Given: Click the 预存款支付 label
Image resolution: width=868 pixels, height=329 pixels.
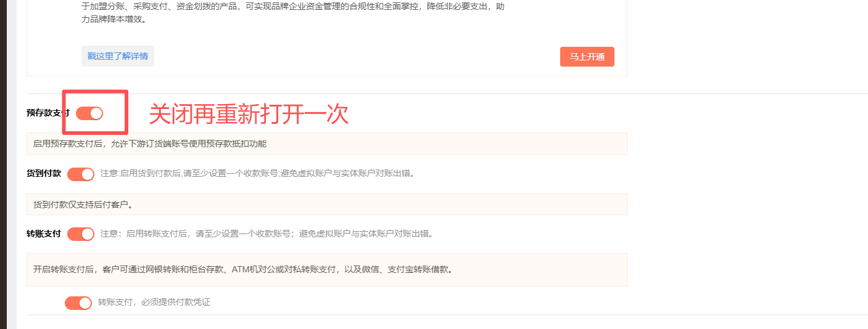Looking at the screenshot, I should point(48,113).
